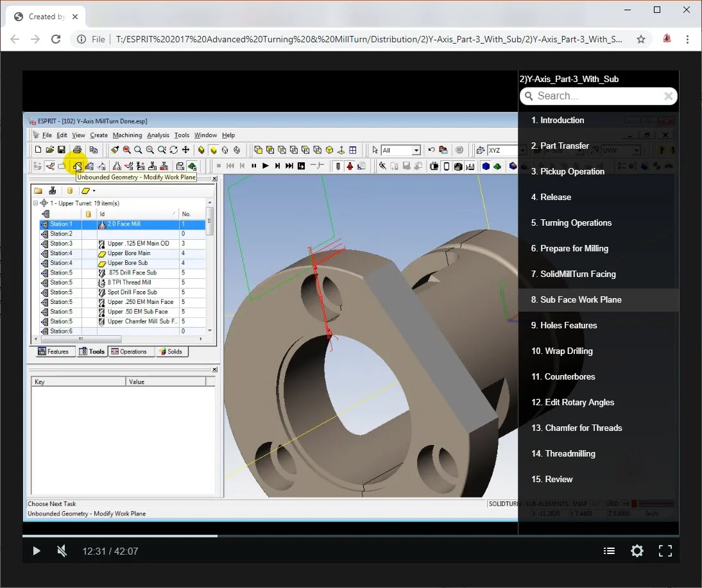Jump to chapter 9. Holes Features

[x=598, y=325]
